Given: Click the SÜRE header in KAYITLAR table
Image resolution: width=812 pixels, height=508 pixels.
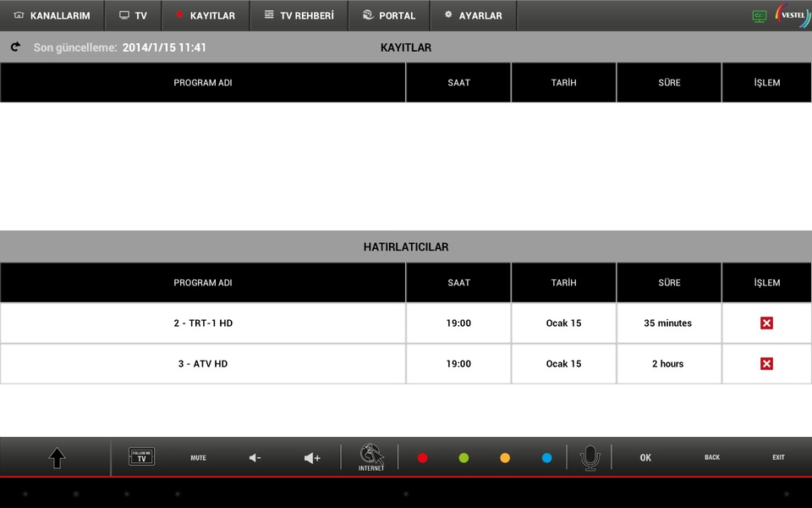Looking at the screenshot, I should pos(669,82).
